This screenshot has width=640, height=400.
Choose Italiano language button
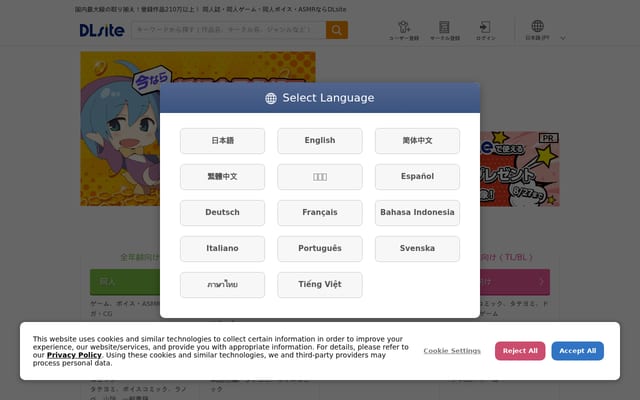pyautogui.click(x=222, y=249)
